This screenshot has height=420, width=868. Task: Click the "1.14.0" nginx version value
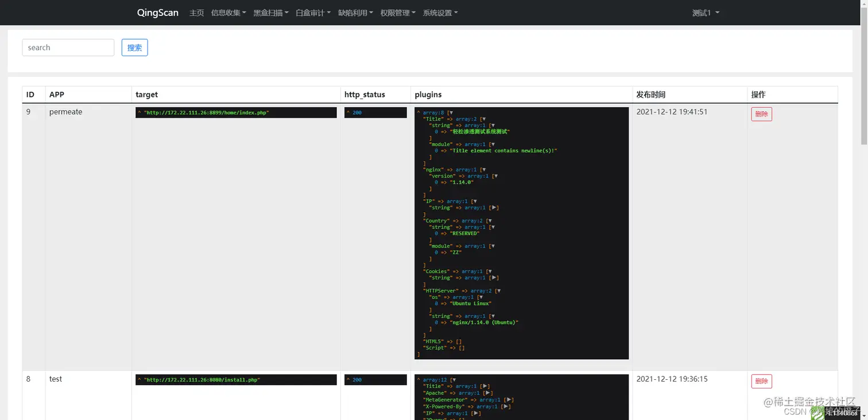(462, 182)
